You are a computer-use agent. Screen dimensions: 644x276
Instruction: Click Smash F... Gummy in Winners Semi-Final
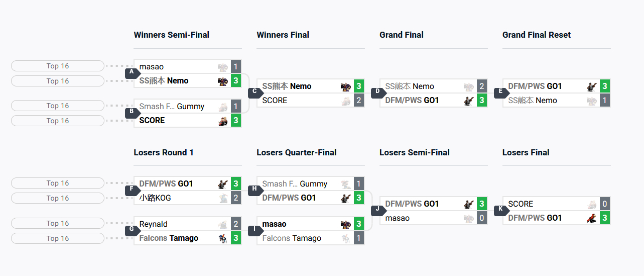172,107
